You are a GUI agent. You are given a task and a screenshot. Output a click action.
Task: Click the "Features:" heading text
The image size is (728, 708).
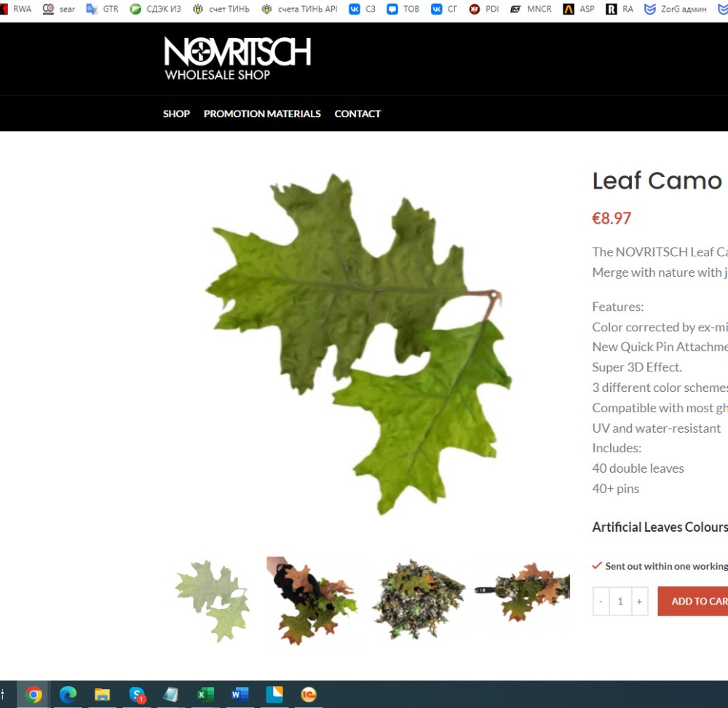(618, 307)
